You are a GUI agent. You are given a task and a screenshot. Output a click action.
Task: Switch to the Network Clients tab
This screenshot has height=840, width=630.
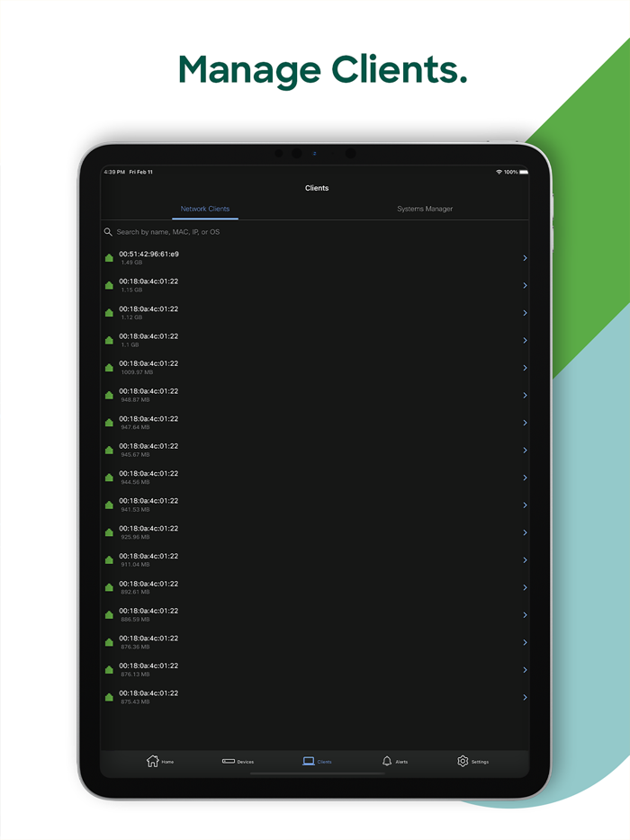point(205,209)
